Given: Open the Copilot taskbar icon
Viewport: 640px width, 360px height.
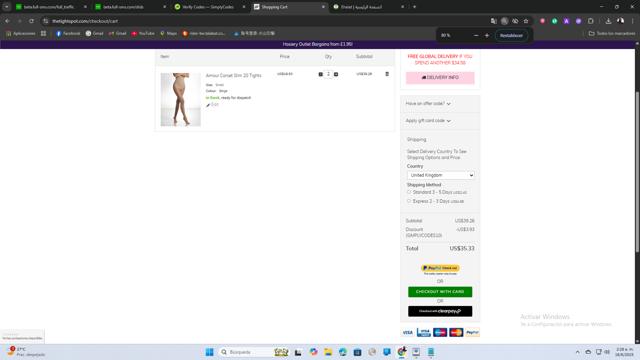Looking at the screenshot, I should [313, 352].
